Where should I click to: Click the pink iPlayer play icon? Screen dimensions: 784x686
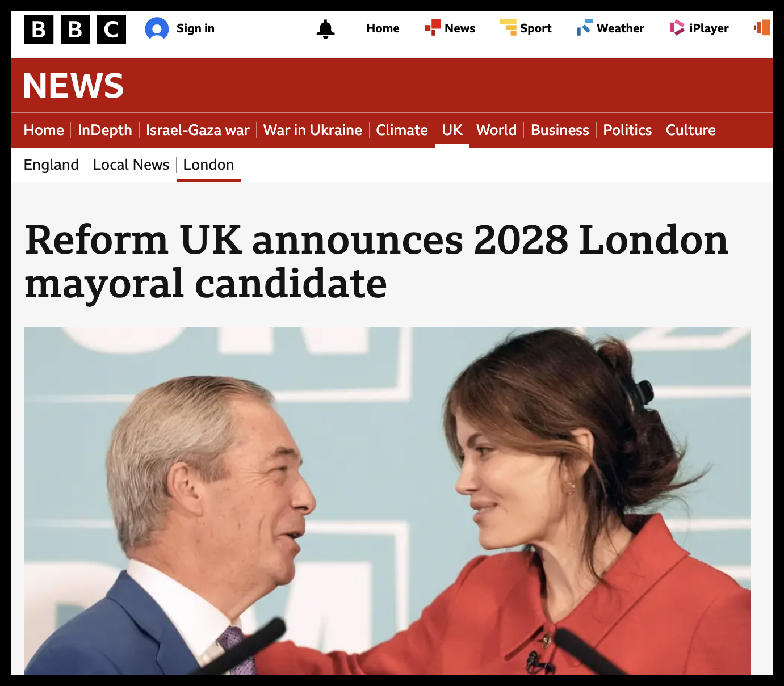pos(677,28)
